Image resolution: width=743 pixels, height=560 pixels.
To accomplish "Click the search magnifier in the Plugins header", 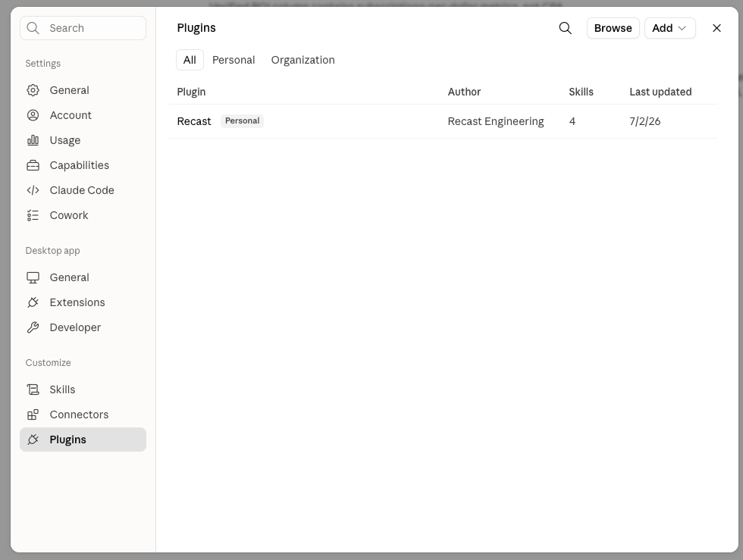I will tap(565, 28).
